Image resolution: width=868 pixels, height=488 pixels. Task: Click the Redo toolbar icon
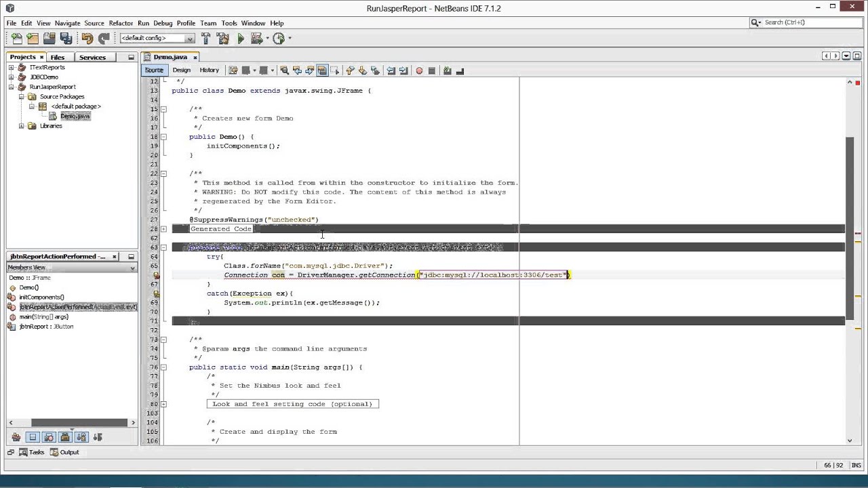coord(104,39)
